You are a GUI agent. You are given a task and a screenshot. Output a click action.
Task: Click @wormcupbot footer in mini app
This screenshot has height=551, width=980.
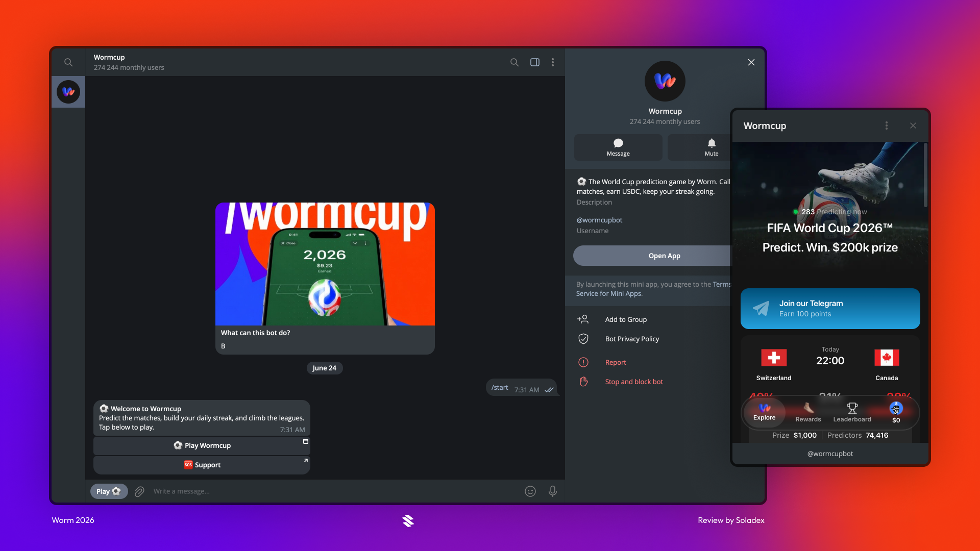click(830, 454)
